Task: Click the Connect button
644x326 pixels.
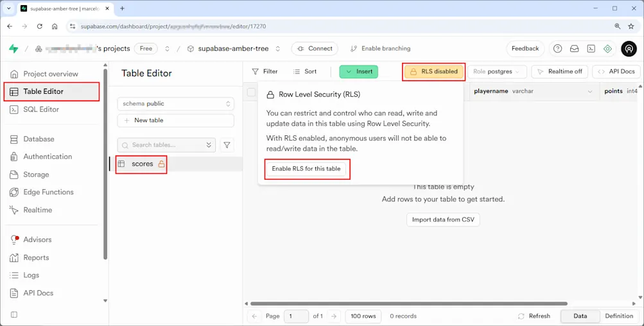Action: [315, 48]
